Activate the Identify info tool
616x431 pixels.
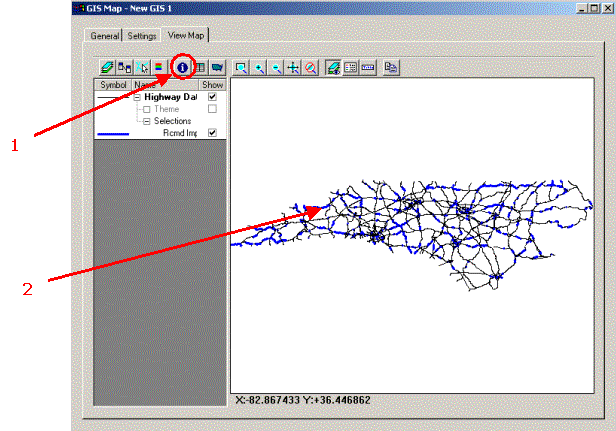click(x=182, y=68)
